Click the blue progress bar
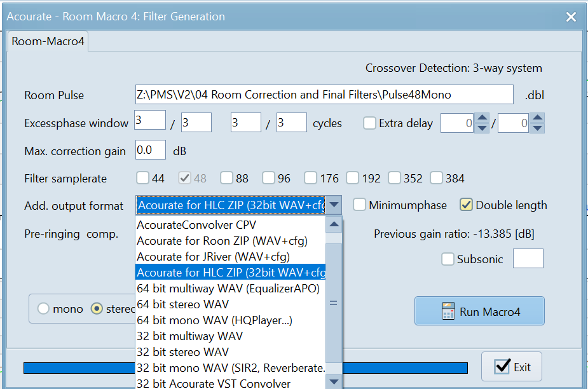588x389 pixels. [245, 368]
